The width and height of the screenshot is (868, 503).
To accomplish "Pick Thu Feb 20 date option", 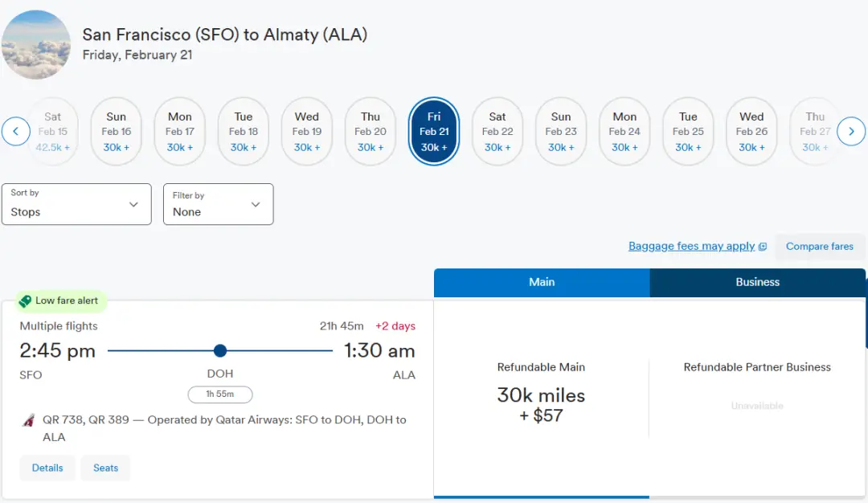I will tap(371, 131).
